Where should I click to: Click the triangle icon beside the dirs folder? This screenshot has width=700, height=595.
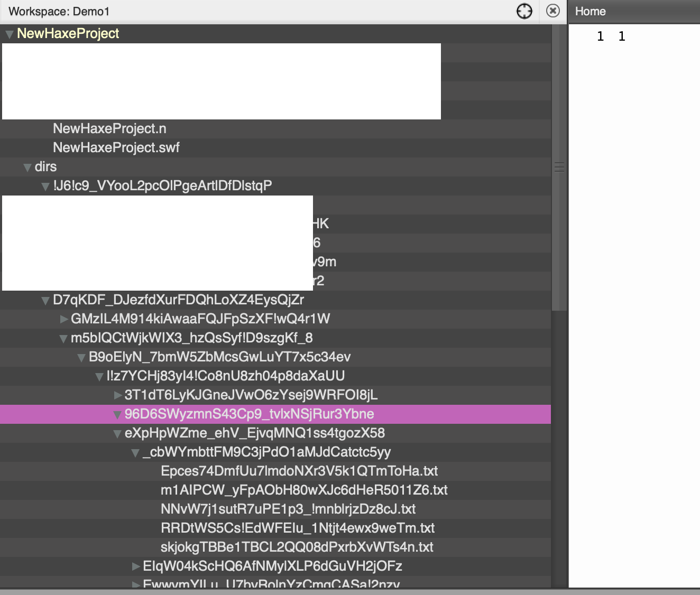(x=27, y=167)
